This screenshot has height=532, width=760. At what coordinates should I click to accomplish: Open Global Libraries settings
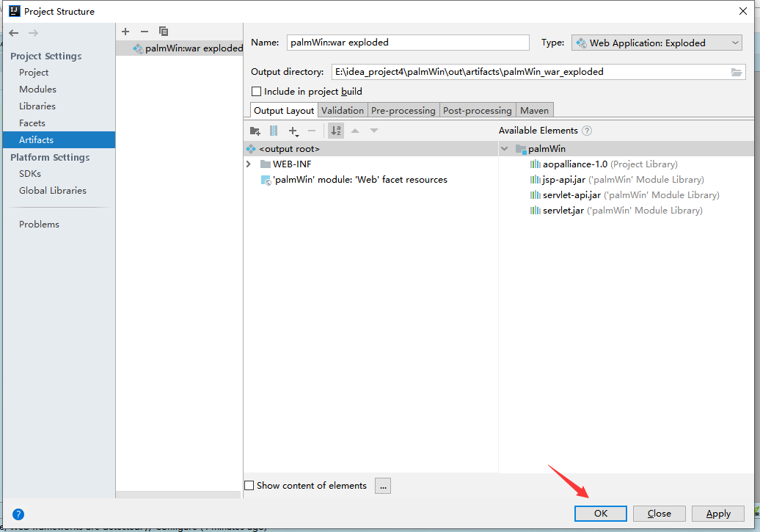(x=53, y=191)
